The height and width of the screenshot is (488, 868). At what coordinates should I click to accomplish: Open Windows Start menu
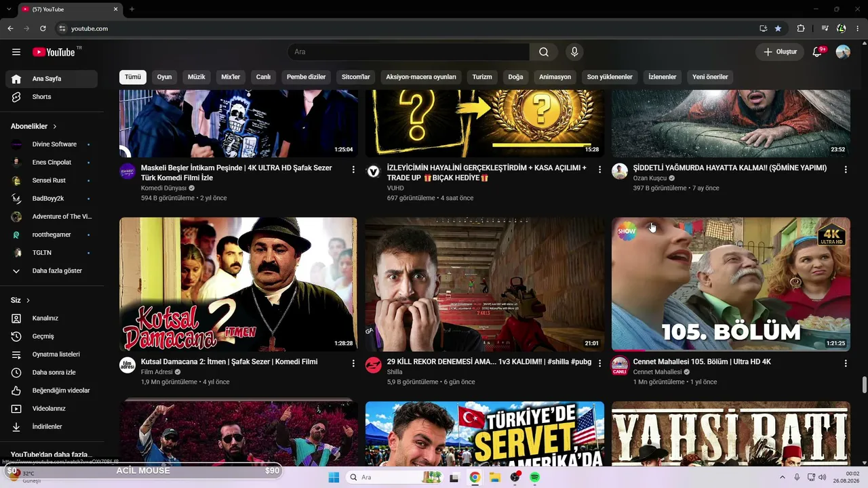[334, 477]
